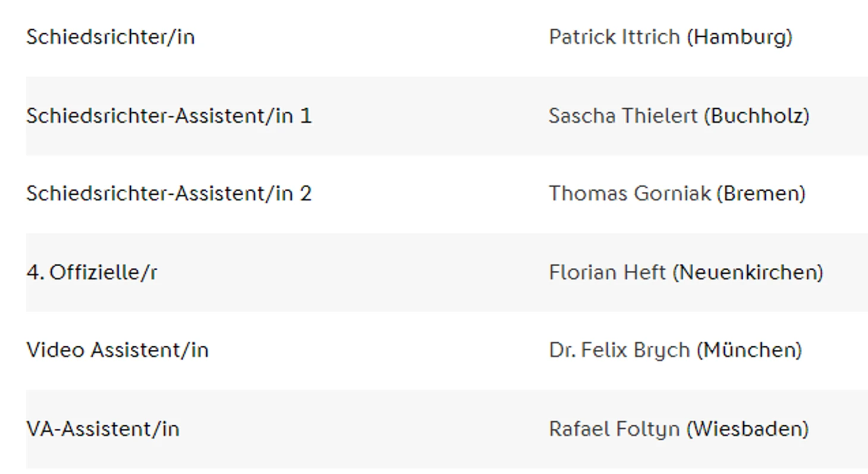Click the word Neuenkirchen in parentheses
The image size is (868, 474).
coord(748,272)
